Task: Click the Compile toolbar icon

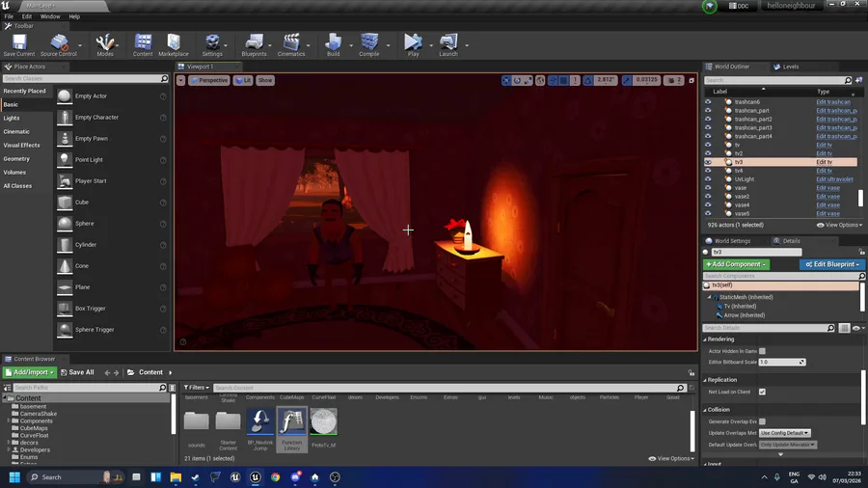Action: pos(369,44)
